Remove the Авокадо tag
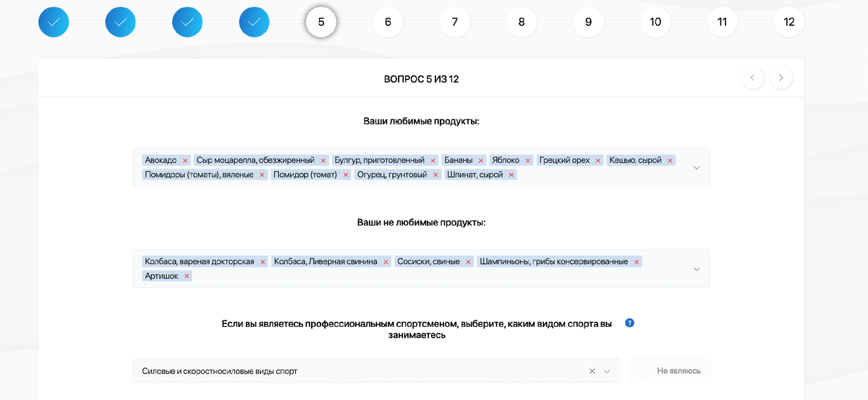The height and width of the screenshot is (400, 868). pyautogui.click(x=185, y=161)
